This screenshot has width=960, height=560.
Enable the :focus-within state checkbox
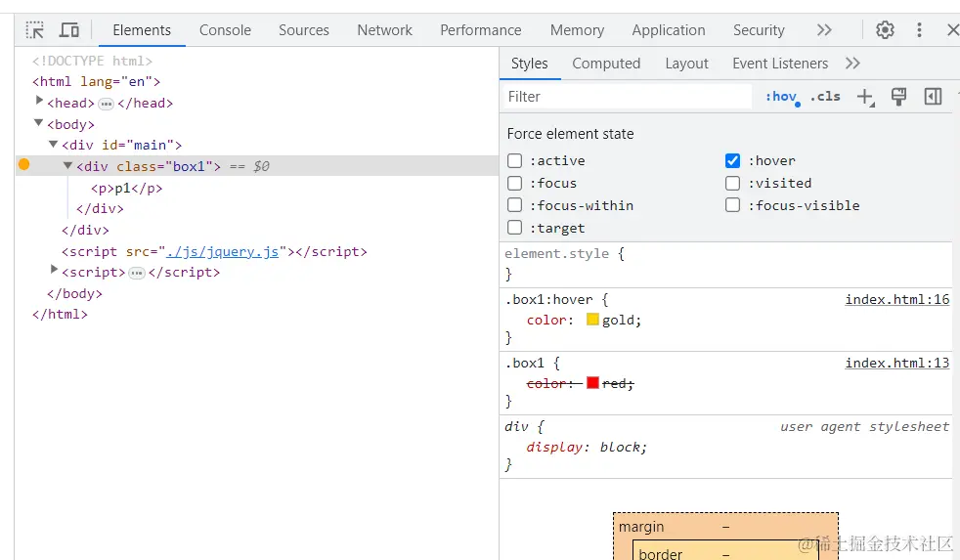point(515,205)
